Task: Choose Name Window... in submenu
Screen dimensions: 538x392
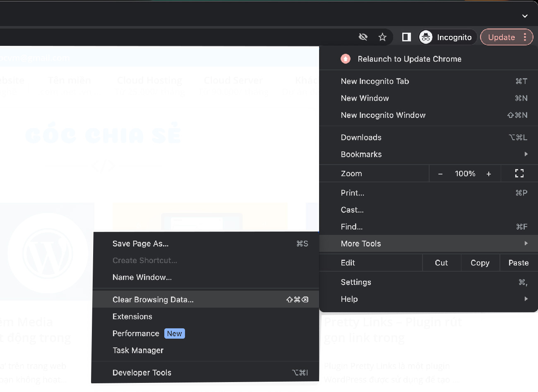Action: pos(206,277)
